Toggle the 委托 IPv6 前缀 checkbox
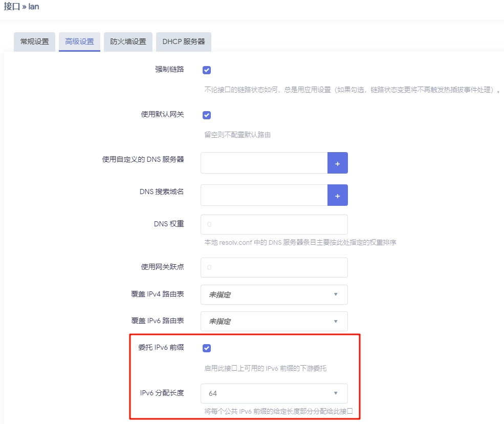Viewport: 504px width, 424px height. point(206,348)
